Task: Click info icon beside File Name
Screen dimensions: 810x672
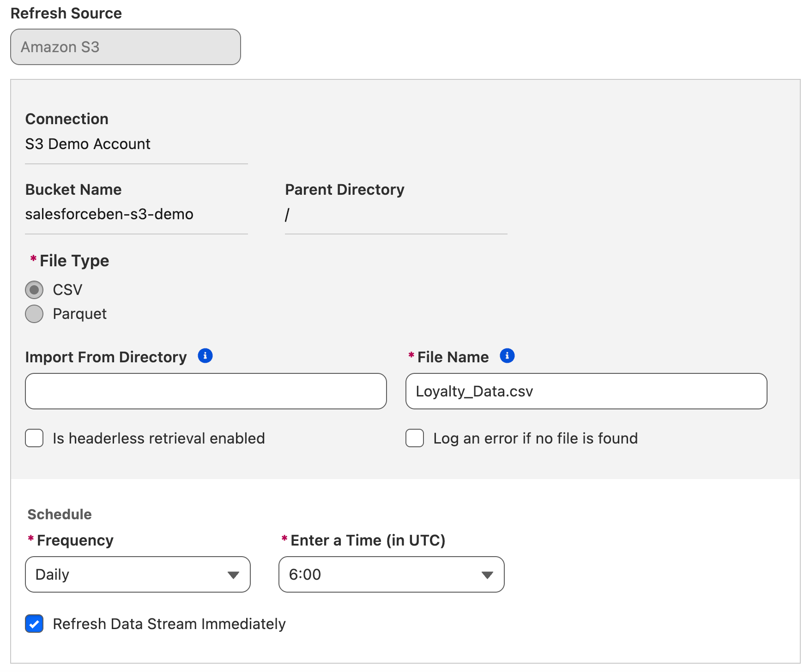Action: pyautogui.click(x=507, y=356)
